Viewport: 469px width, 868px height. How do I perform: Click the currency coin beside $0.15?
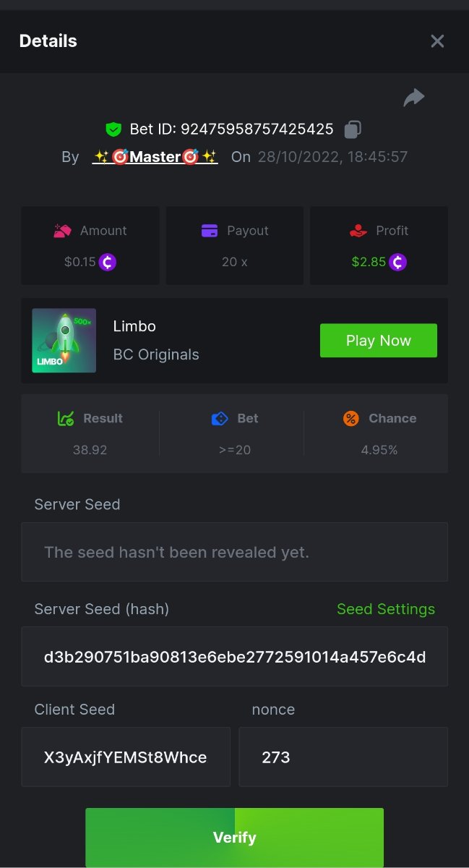[x=108, y=262]
